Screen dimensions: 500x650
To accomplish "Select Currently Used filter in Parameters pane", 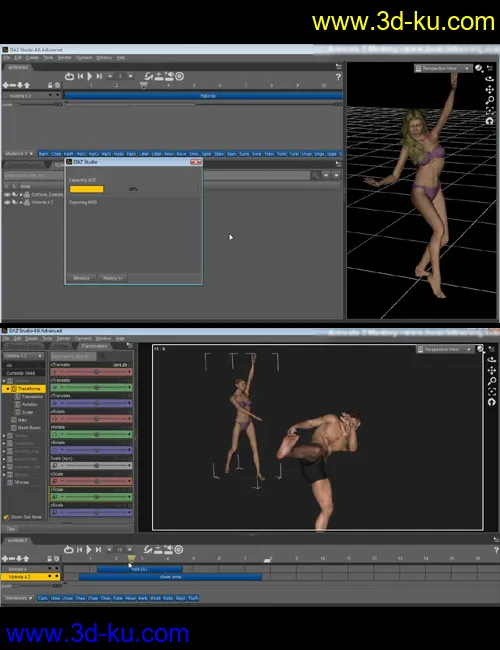I will pyautogui.click(x=20, y=373).
